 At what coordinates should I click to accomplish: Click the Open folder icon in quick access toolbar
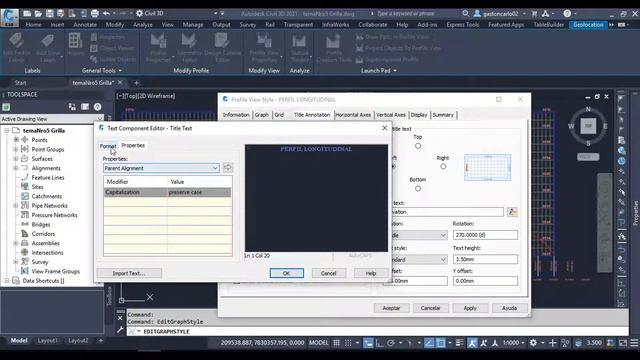(38, 13)
